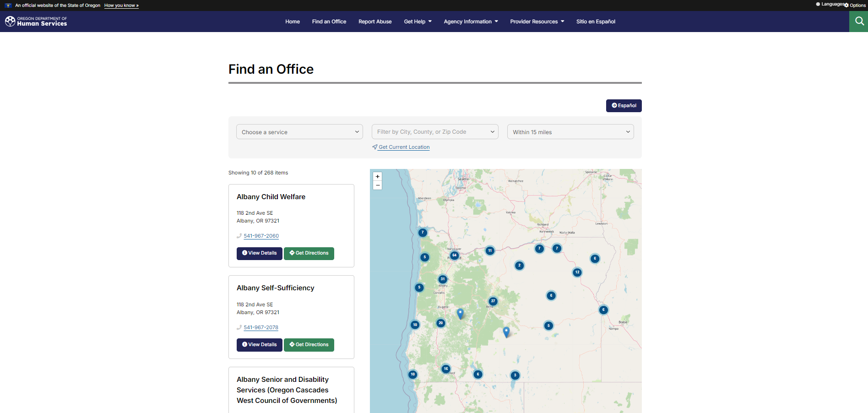Open the site search magnifier icon
This screenshot has height=413, width=868.
click(x=859, y=21)
